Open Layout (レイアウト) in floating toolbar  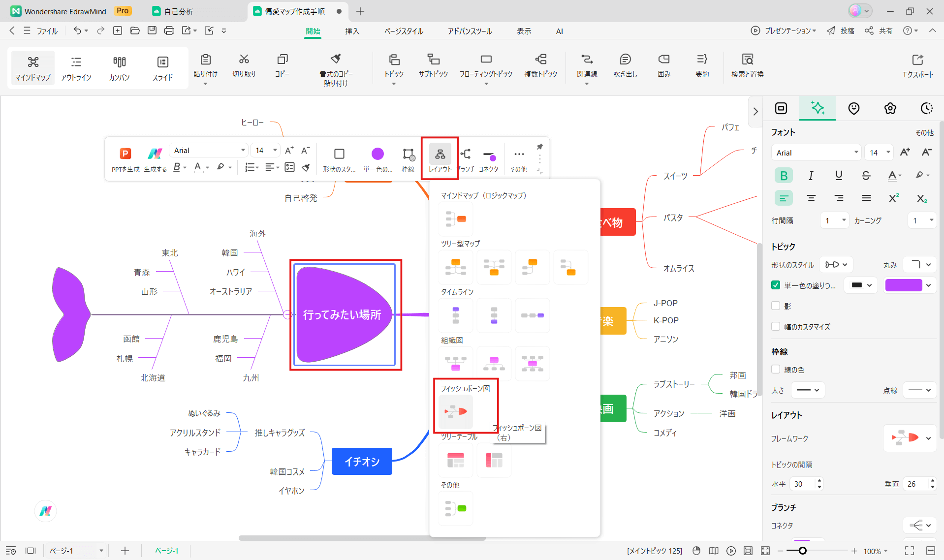pos(440,159)
